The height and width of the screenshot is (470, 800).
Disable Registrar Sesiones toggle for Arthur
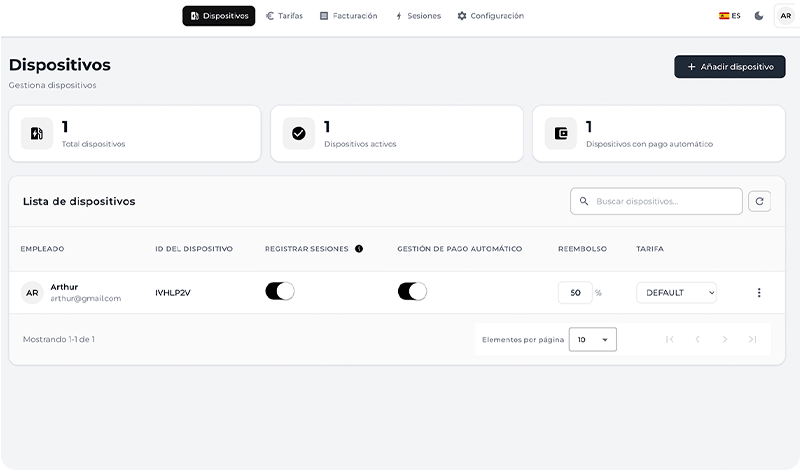[279, 291]
